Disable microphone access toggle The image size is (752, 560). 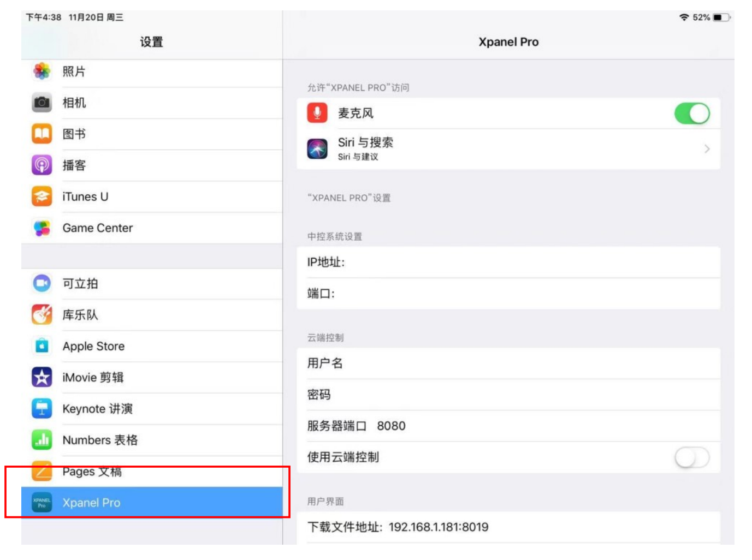tap(691, 114)
